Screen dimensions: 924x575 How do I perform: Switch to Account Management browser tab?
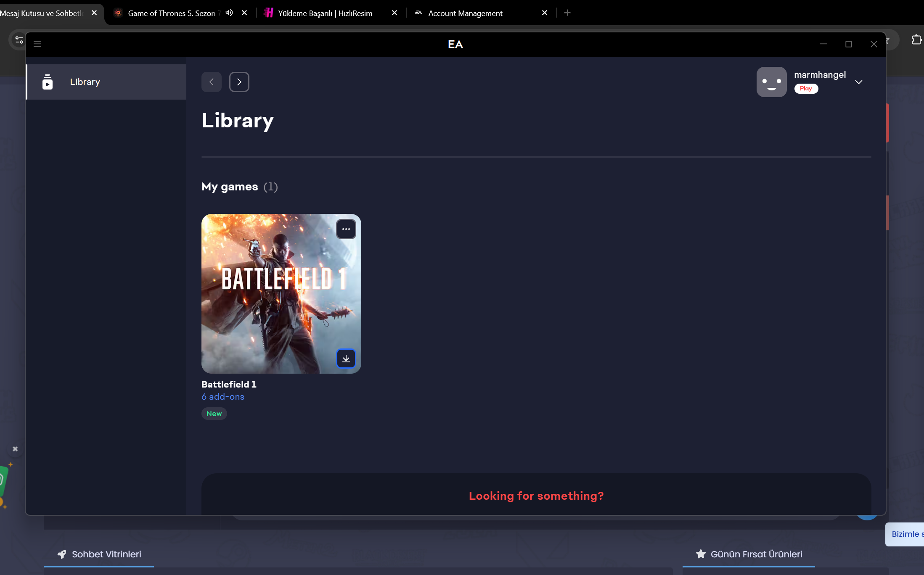coord(466,13)
